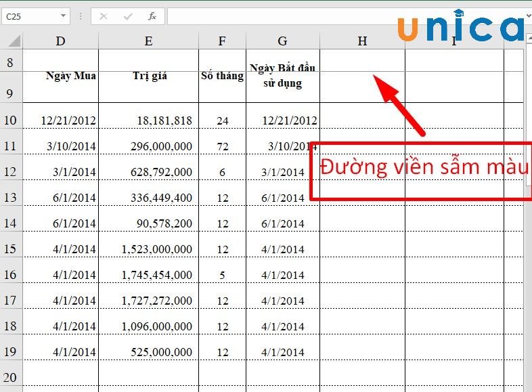Image resolution: width=532 pixels, height=392 pixels.
Task: Click empty cell D20
Action: tap(60, 373)
